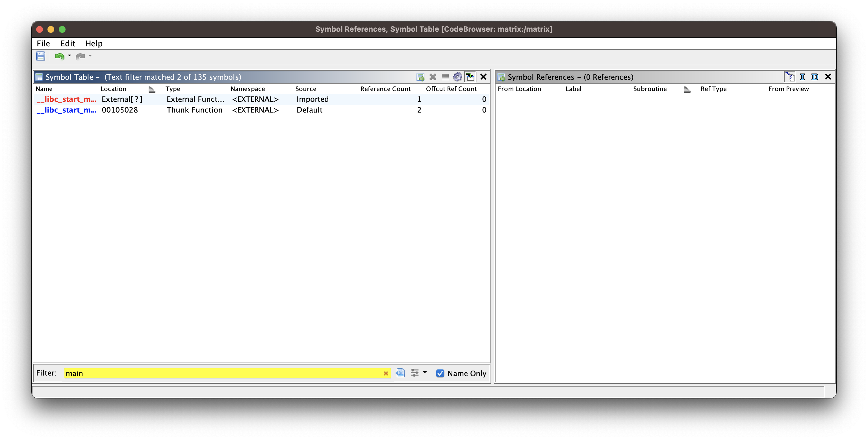
Task: Sort by the Reference Count column
Action: tap(385, 89)
